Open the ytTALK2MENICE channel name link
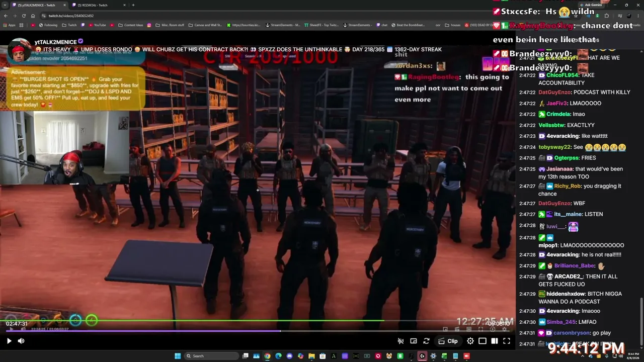This screenshot has width=644, height=362. (55, 42)
